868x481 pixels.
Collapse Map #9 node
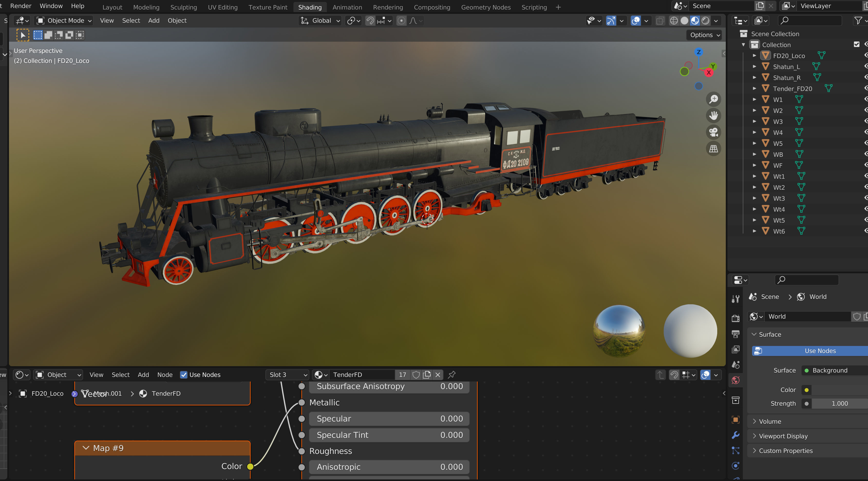(86, 448)
